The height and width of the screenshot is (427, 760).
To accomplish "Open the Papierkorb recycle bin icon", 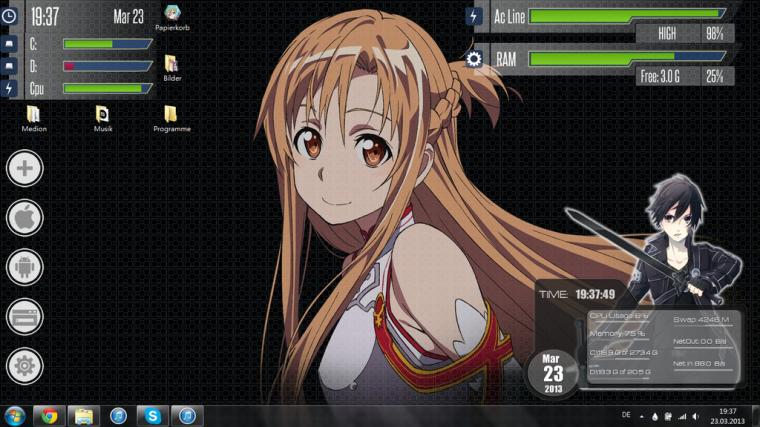I will (x=172, y=18).
